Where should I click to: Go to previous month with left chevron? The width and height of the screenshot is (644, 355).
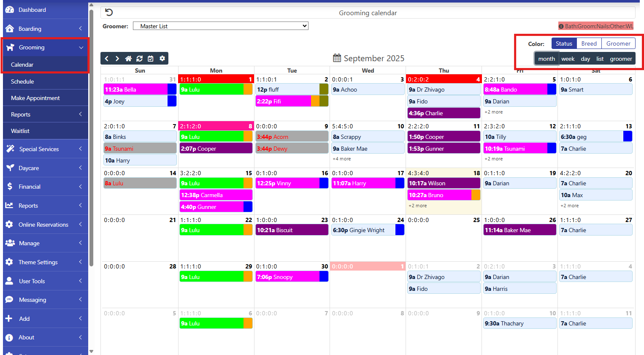pos(107,59)
